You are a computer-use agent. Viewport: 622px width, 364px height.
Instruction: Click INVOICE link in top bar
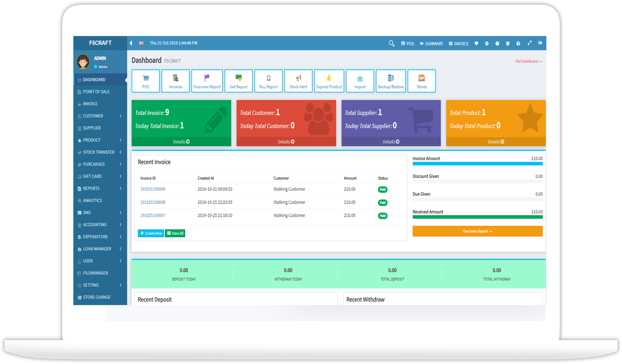(x=459, y=44)
